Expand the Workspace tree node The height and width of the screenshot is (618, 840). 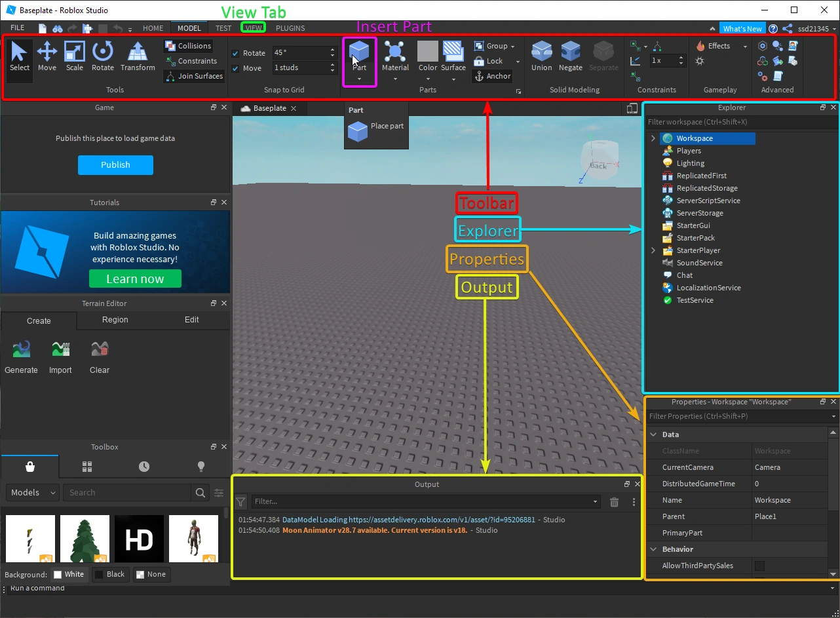click(x=653, y=138)
